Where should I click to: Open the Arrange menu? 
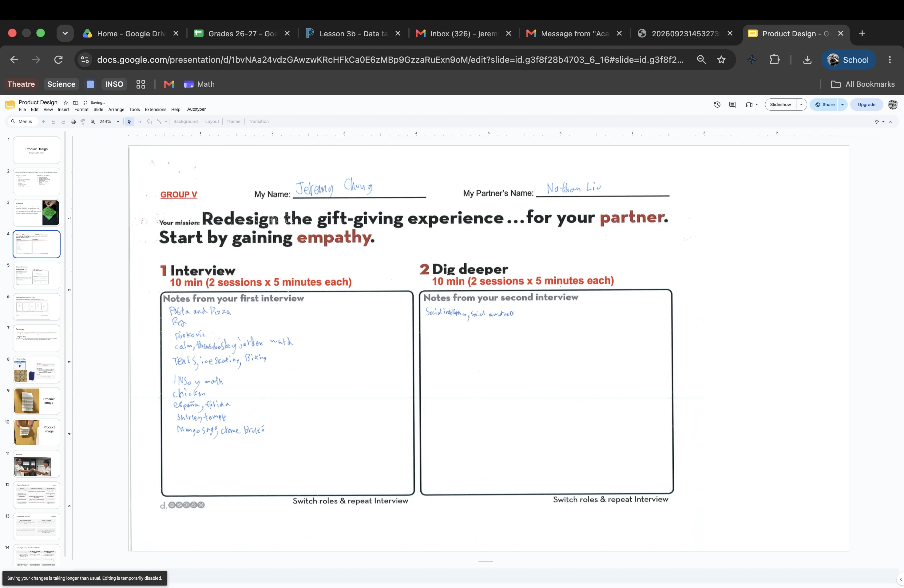[x=116, y=109]
